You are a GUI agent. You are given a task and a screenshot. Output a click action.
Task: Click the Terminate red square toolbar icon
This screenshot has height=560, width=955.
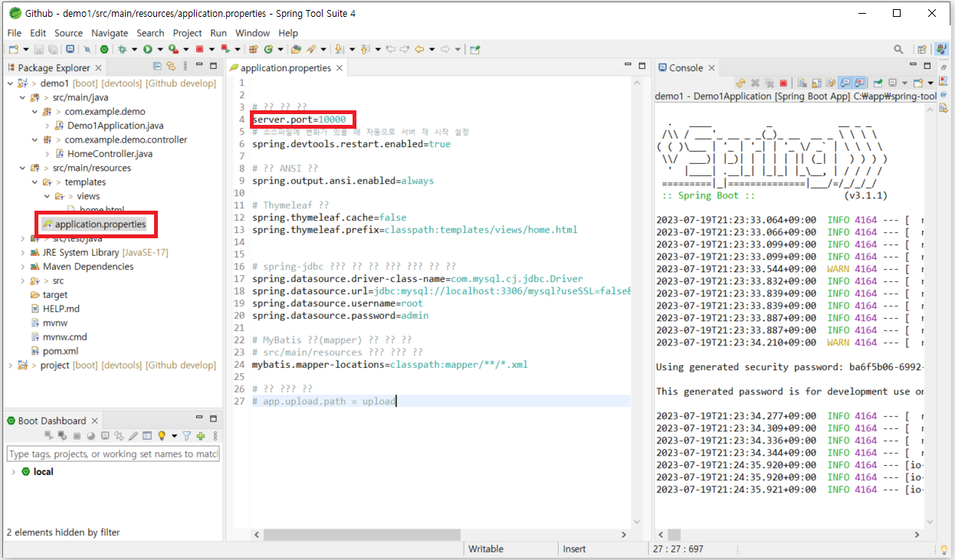199,49
